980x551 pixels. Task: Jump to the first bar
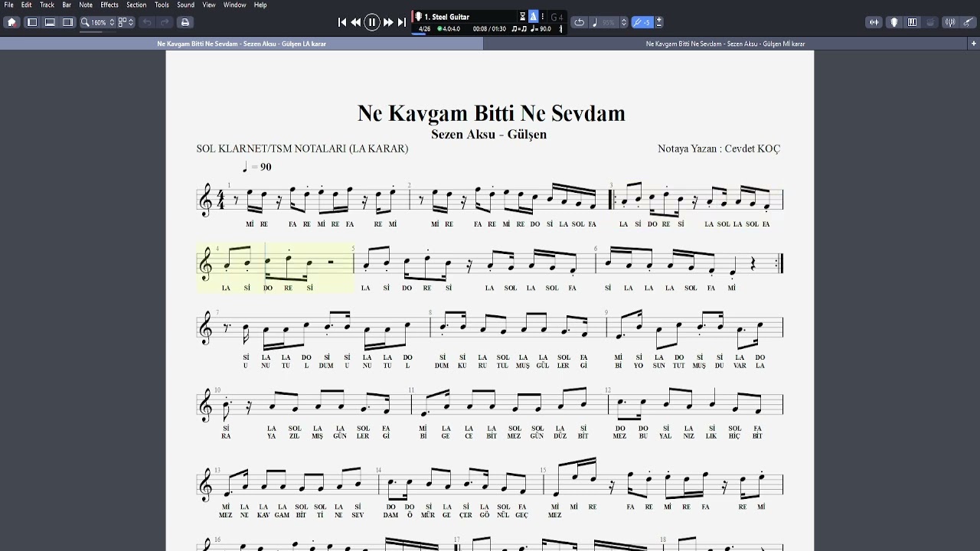(342, 22)
